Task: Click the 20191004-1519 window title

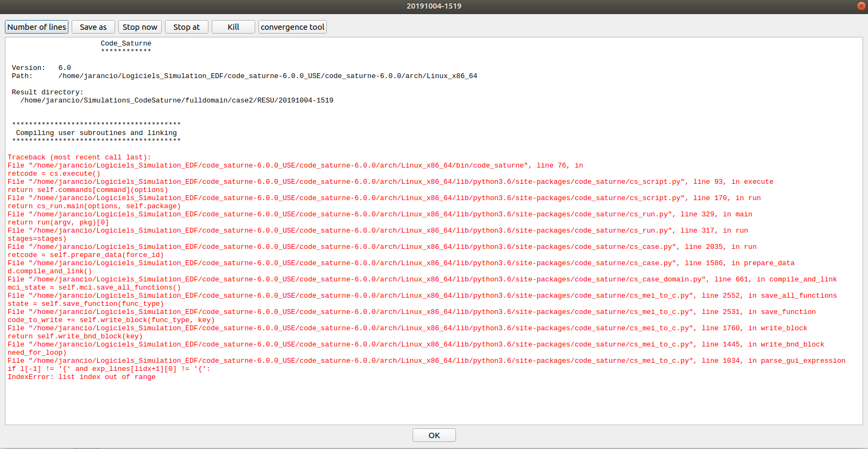Action: click(434, 6)
